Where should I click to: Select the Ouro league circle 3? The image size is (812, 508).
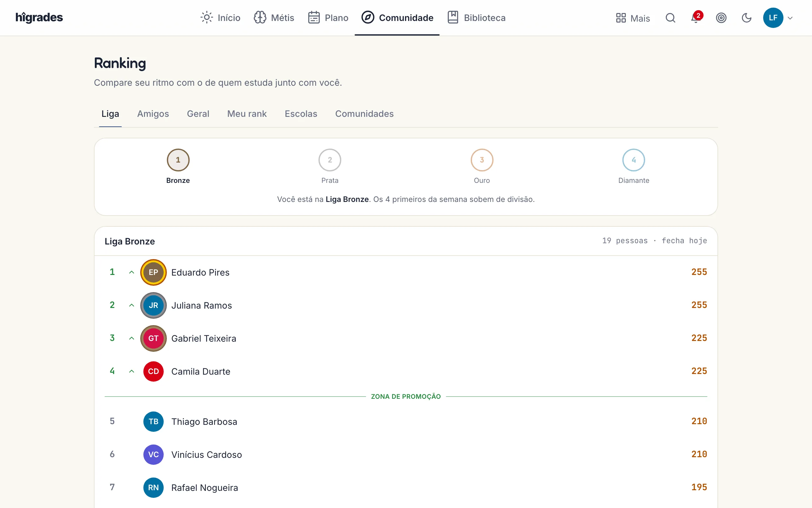(482, 160)
